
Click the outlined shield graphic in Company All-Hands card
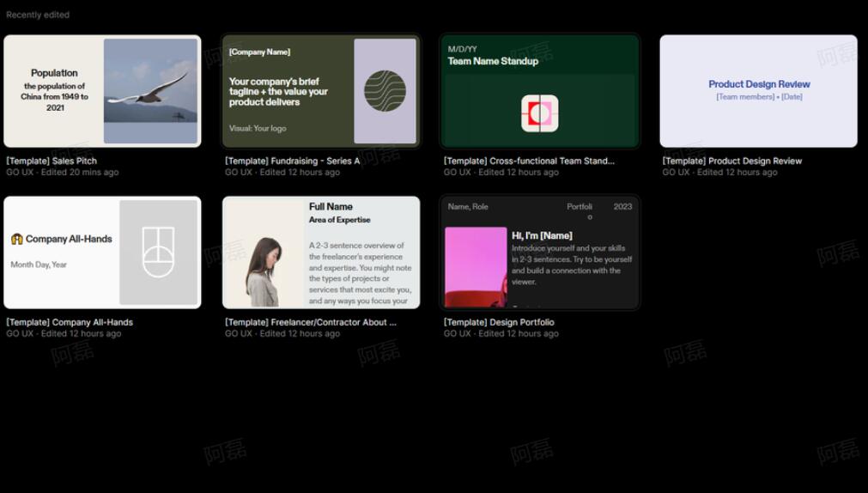point(159,253)
